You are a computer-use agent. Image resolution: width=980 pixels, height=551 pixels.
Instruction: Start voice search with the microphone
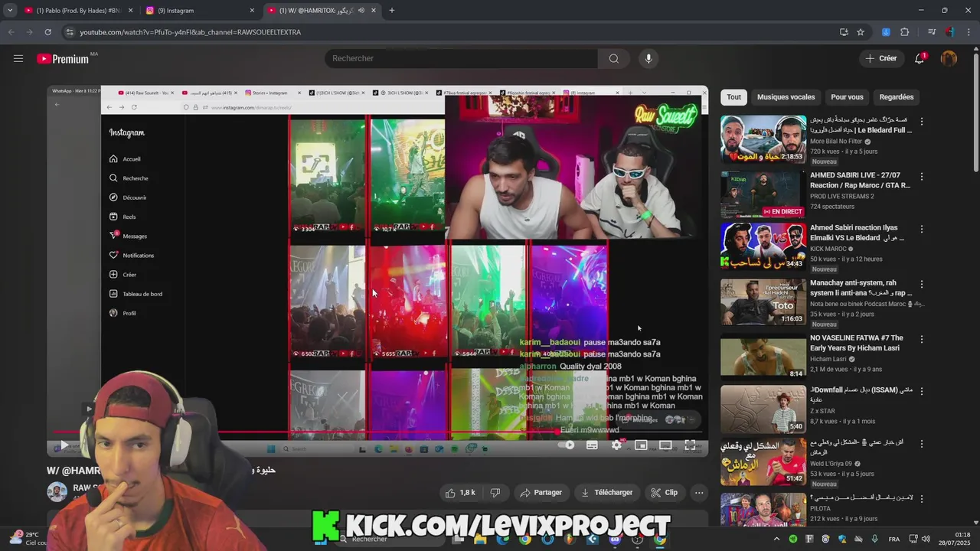coord(648,58)
